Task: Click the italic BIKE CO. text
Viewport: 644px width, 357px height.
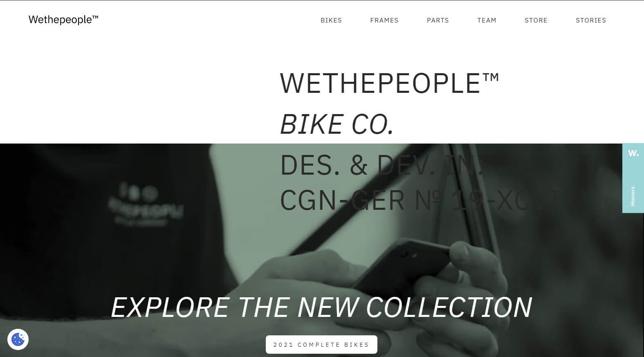Action: pos(337,124)
